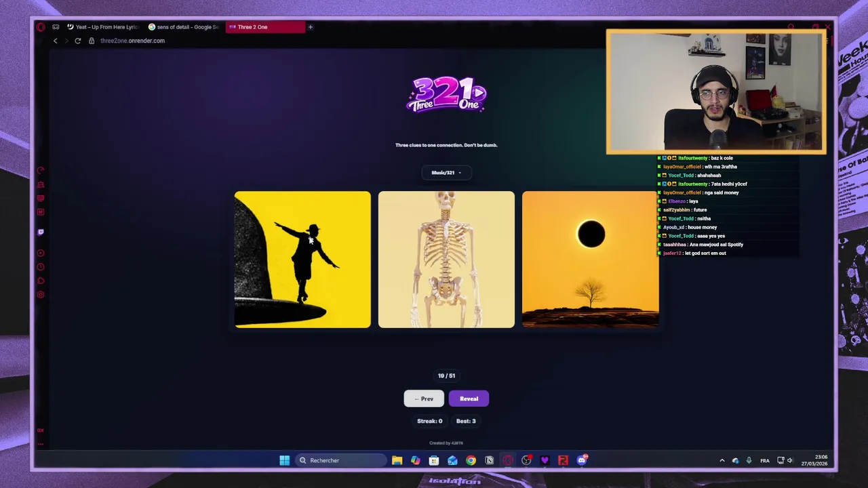Click the eclipse and tree clue image
The height and width of the screenshot is (488, 868).
(590, 260)
